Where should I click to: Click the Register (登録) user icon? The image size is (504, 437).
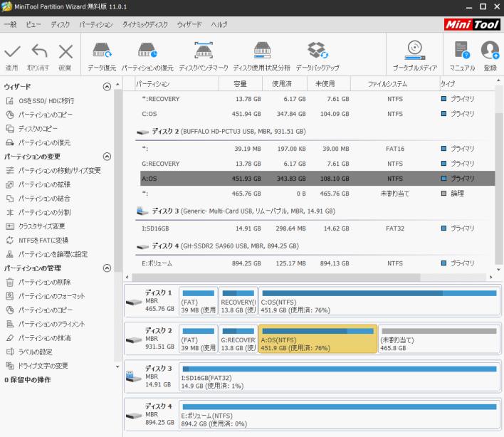490,56
